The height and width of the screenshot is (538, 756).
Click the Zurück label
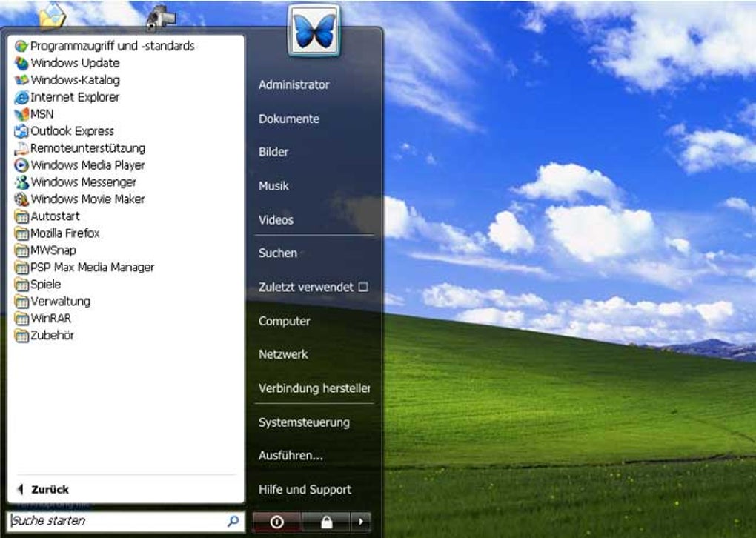click(50, 490)
